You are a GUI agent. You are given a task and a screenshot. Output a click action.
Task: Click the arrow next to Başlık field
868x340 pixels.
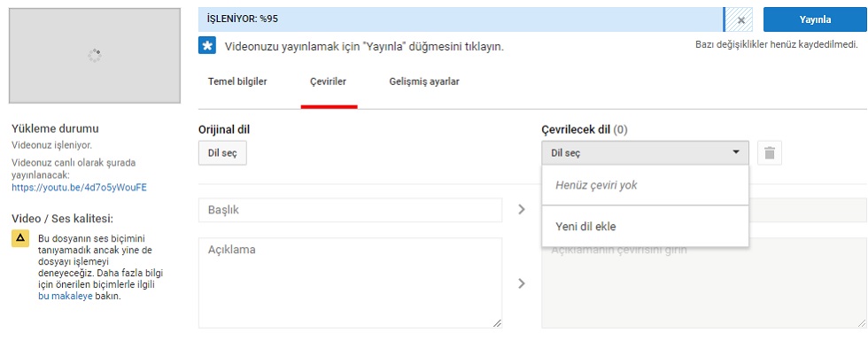tap(521, 210)
